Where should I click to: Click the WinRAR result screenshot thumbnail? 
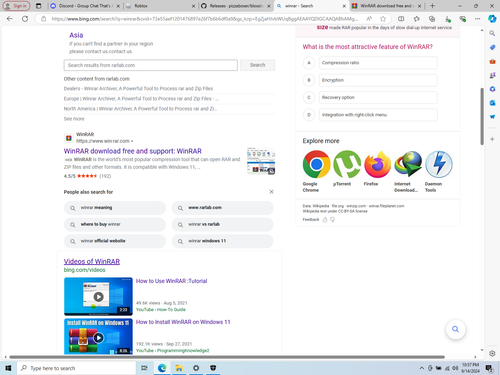tap(261, 161)
